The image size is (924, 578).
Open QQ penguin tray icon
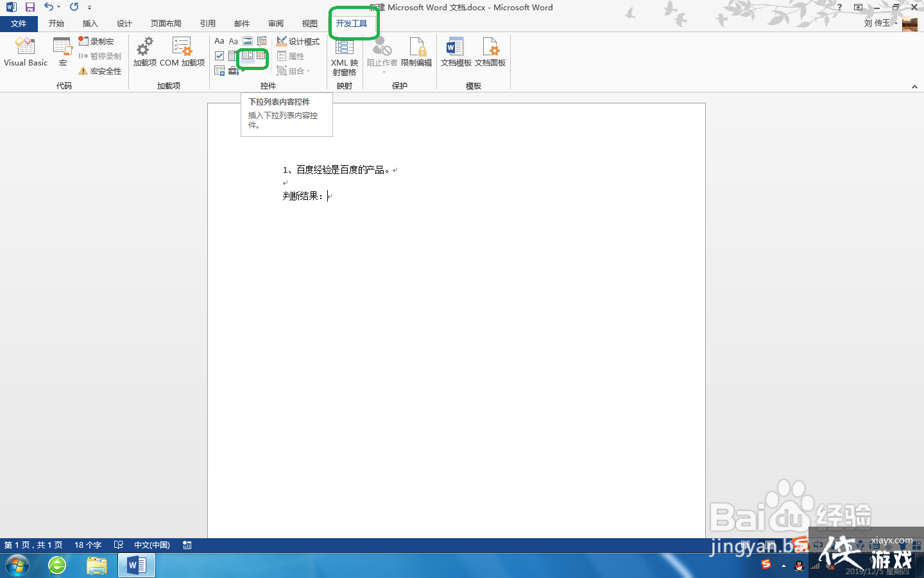(799, 566)
